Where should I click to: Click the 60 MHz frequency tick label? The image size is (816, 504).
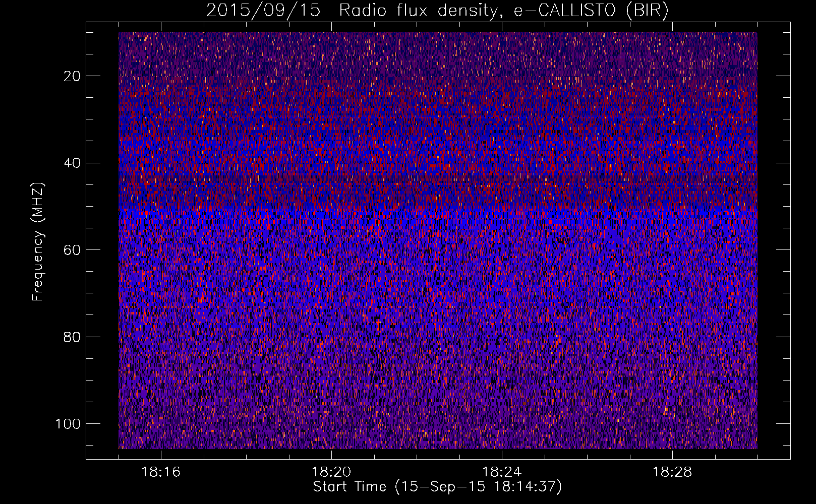(x=73, y=250)
